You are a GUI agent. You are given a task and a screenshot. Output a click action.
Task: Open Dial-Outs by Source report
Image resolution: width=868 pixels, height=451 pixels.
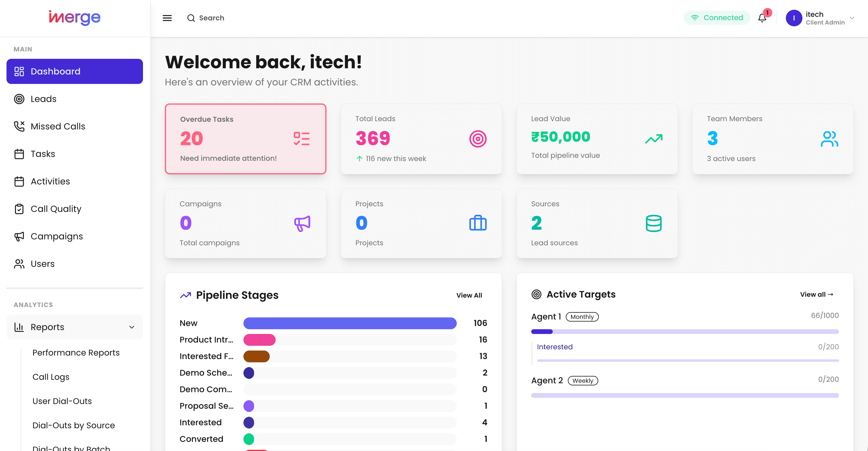tap(74, 425)
